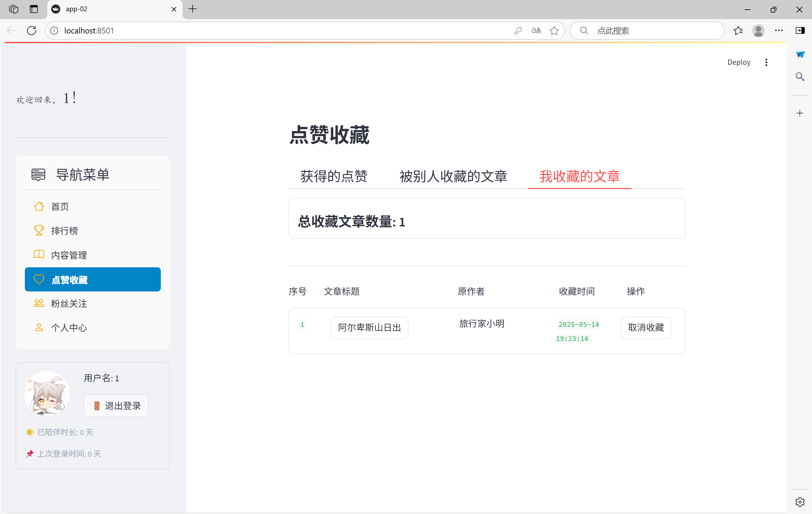Click the people icon for 粉丝关注
The image size is (812, 514).
coord(39,303)
